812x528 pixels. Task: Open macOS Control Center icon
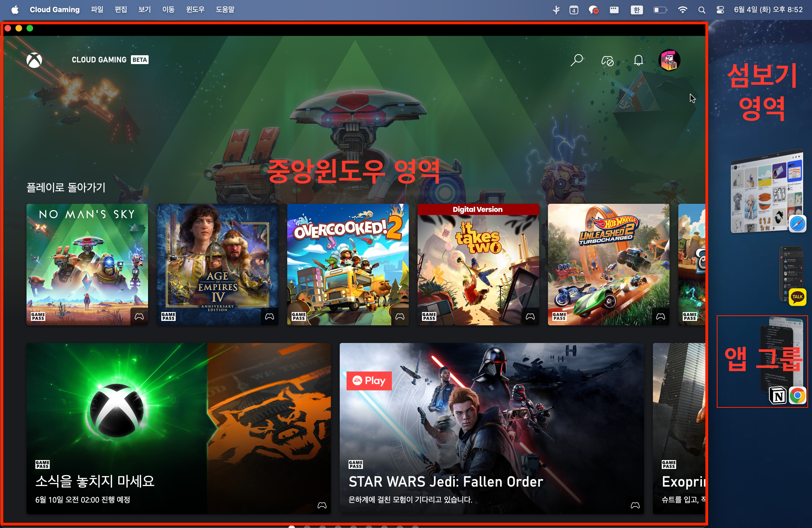tap(720, 10)
